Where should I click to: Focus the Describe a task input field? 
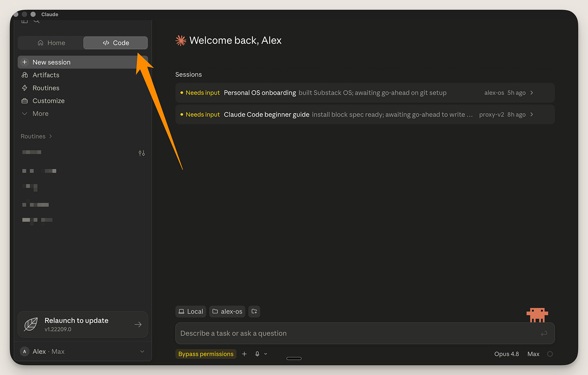point(365,333)
